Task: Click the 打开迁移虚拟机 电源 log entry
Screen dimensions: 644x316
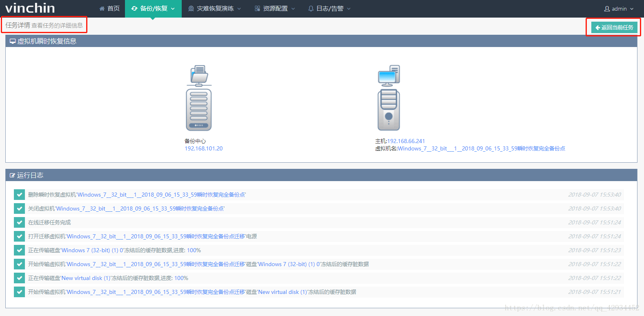Action: (142, 236)
